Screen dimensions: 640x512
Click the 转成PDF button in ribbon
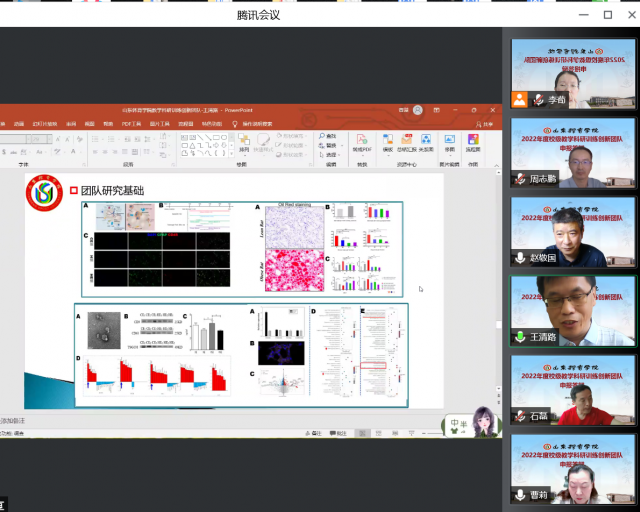pyautogui.click(x=361, y=144)
